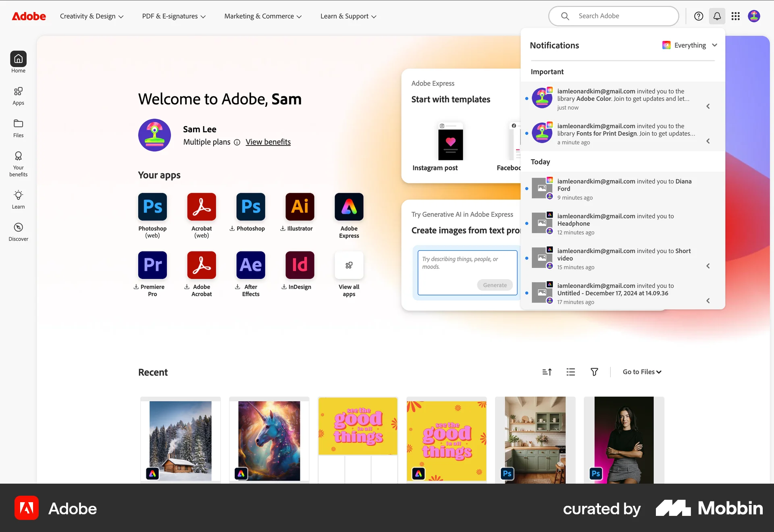This screenshot has height=532, width=774.
Task: Open the help question mark icon
Action: (699, 16)
